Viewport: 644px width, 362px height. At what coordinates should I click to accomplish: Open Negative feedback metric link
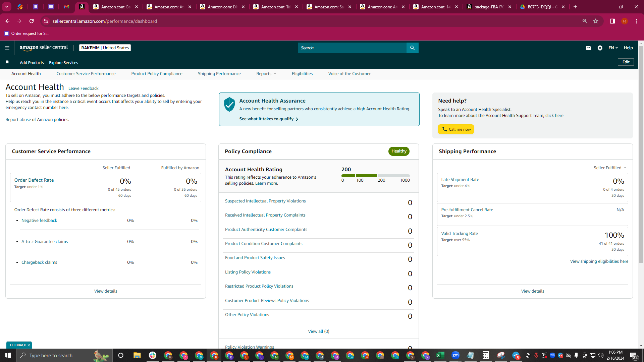pos(39,221)
